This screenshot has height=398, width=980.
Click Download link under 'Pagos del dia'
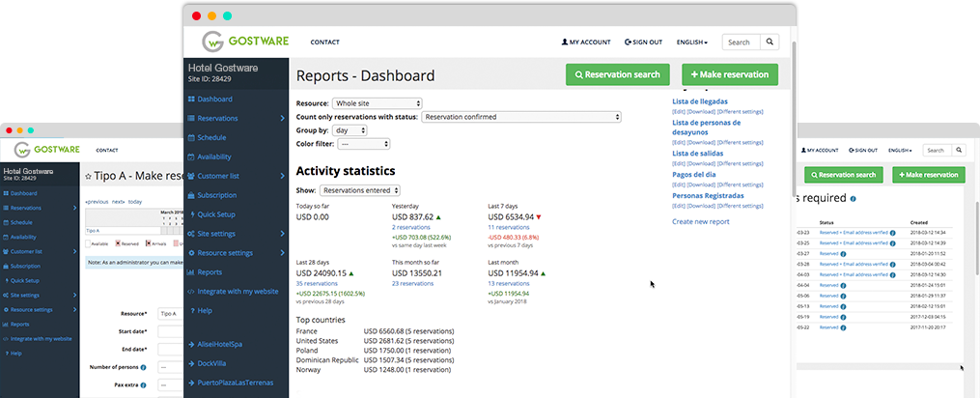click(701, 185)
